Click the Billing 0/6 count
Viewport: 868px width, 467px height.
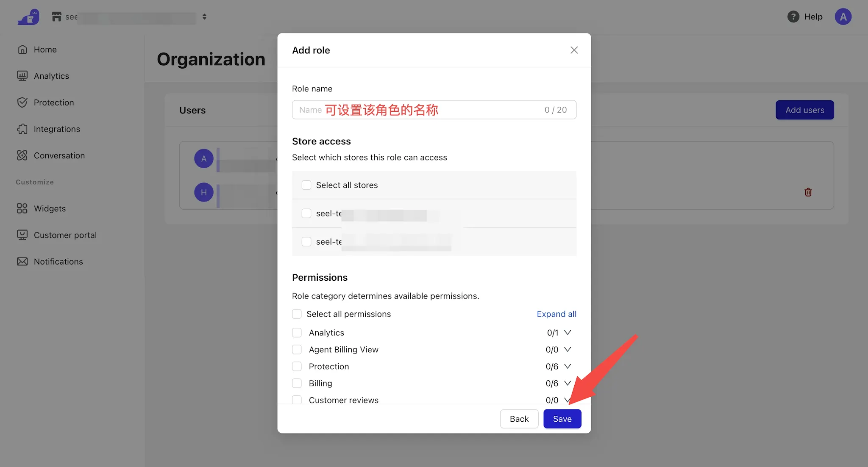pos(552,384)
